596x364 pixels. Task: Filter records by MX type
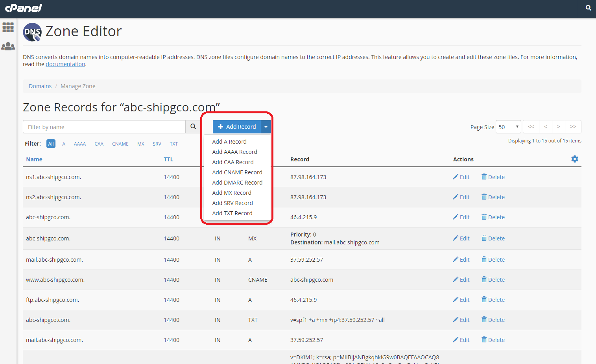tap(141, 144)
